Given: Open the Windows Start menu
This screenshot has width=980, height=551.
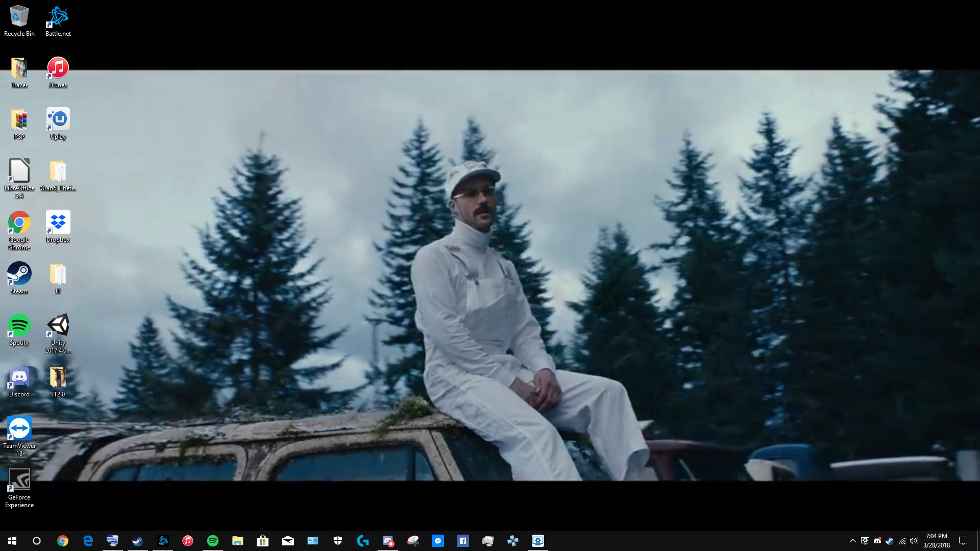Looking at the screenshot, I should click(12, 541).
